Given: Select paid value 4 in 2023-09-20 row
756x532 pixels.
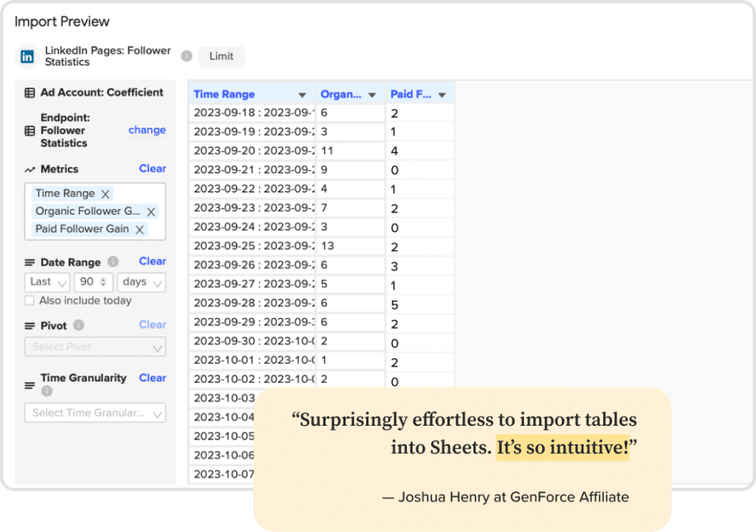Looking at the screenshot, I should 420,151.
